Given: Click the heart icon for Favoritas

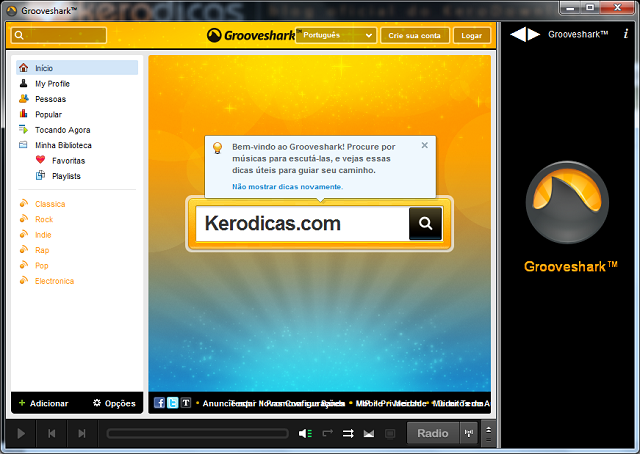Looking at the screenshot, I should coord(40,160).
